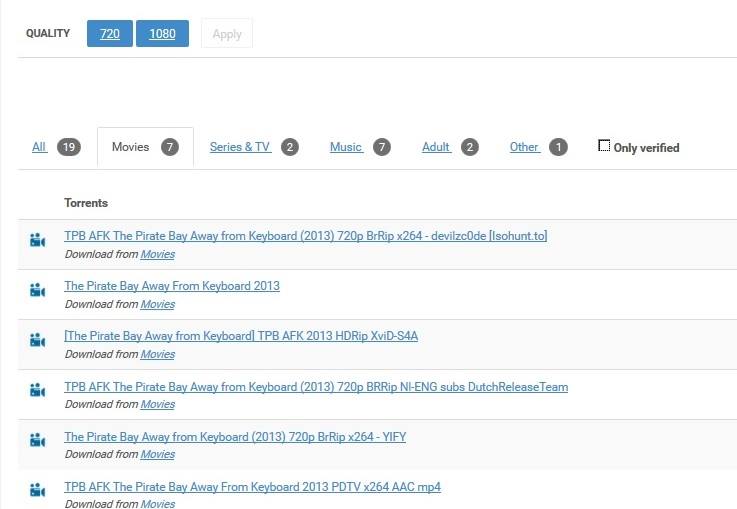The height and width of the screenshot is (509, 737).
Task: Click the 19 count badge beside All
Action: (x=69, y=147)
